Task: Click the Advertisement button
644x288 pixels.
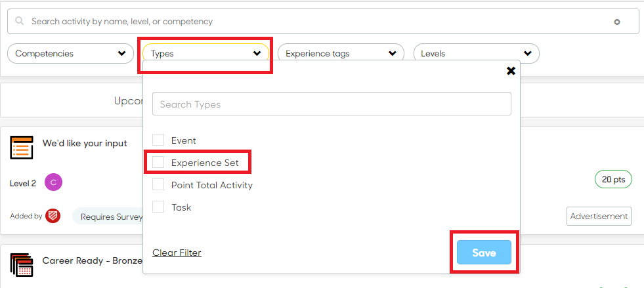Action: click(x=599, y=216)
